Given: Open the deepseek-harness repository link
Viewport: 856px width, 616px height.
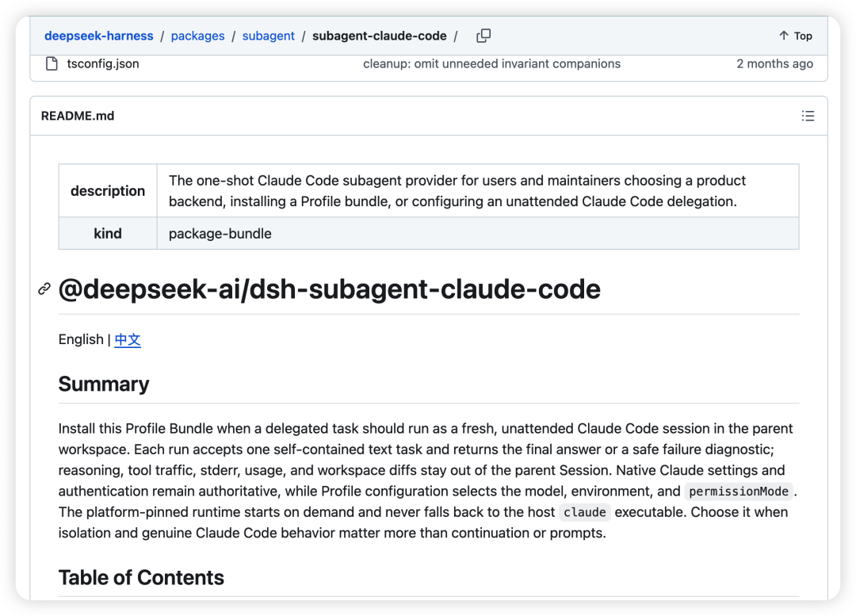Looking at the screenshot, I should [99, 36].
